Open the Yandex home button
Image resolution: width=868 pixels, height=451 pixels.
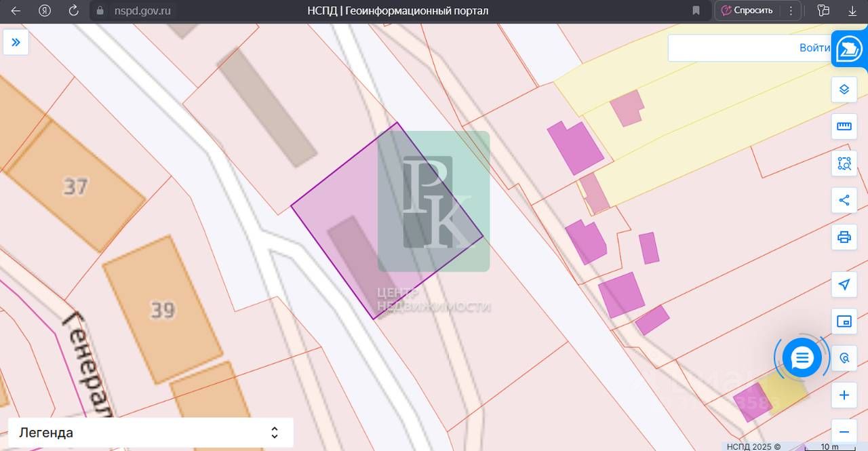coord(45,11)
